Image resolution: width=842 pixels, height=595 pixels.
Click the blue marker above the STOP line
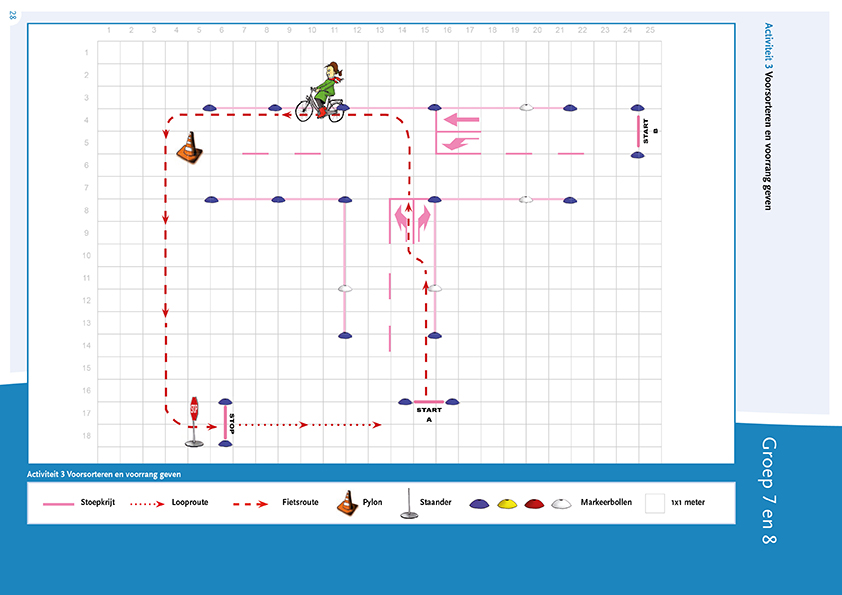tap(226, 402)
